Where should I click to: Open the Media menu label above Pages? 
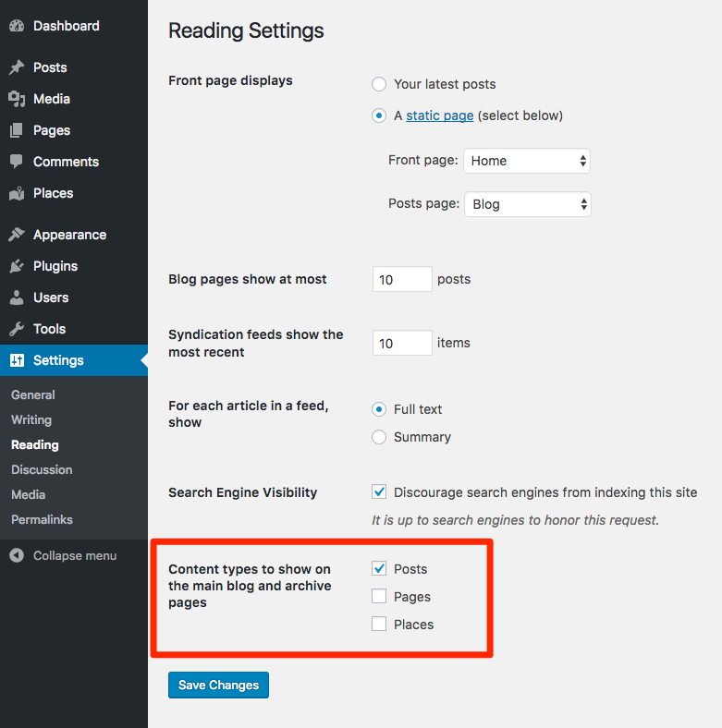(52, 99)
